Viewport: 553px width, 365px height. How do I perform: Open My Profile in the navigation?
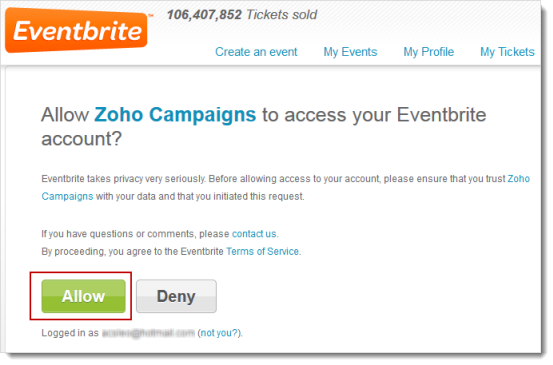pyautogui.click(x=429, y=52)
